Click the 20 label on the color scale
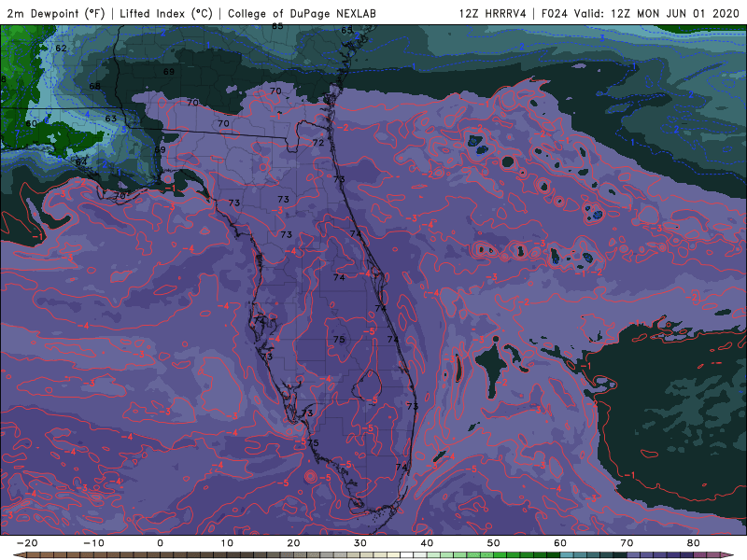This screenshot has height=560, width=747. (x=293, y=543)
